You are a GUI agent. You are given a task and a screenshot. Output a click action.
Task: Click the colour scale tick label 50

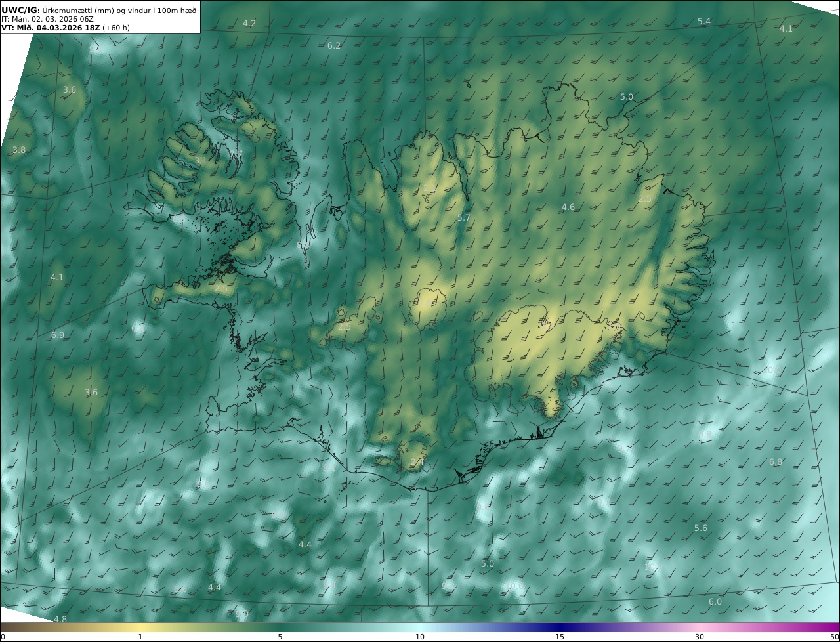(x=835, y=637)
